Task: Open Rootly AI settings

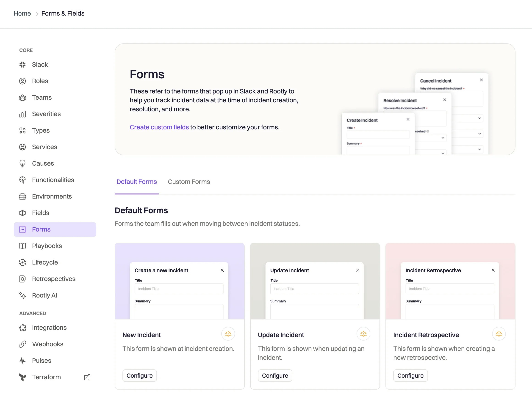Action: coord(55,295)
